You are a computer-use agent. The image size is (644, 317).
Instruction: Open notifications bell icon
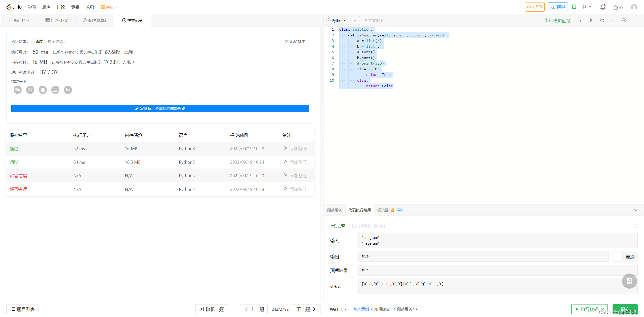[x=603, y=7]
